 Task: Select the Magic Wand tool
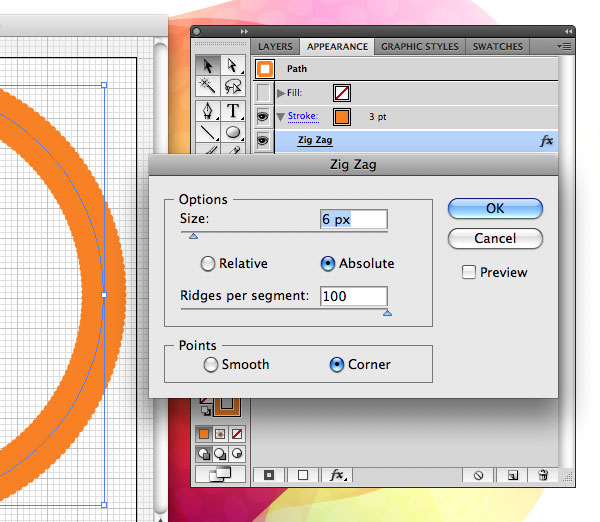pos(208,86)
